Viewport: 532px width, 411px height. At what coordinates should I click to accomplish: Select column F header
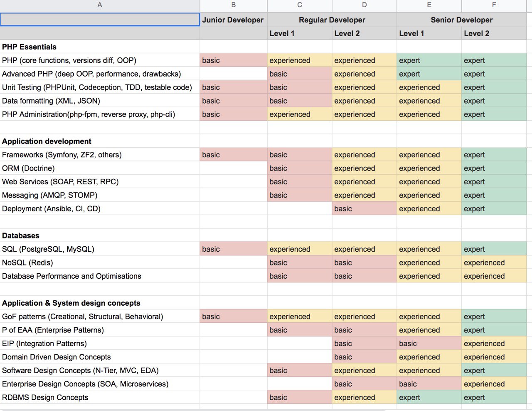click(x=494, y=5)
